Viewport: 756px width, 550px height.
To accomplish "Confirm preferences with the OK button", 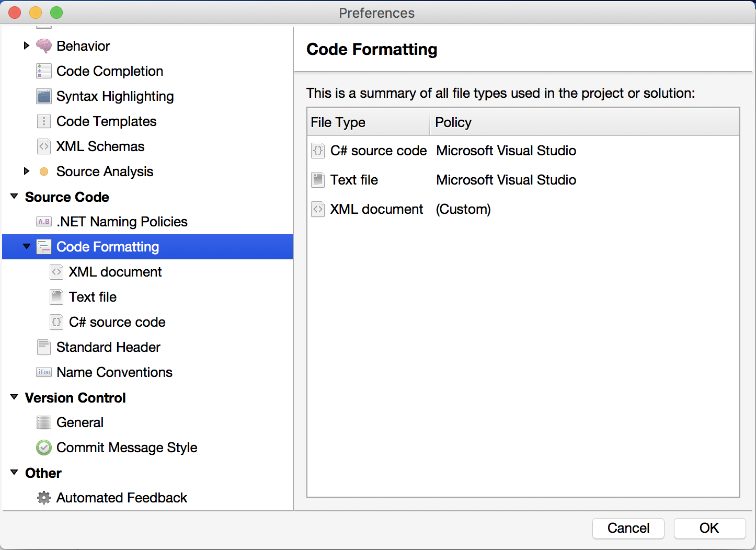I will 709,528.
